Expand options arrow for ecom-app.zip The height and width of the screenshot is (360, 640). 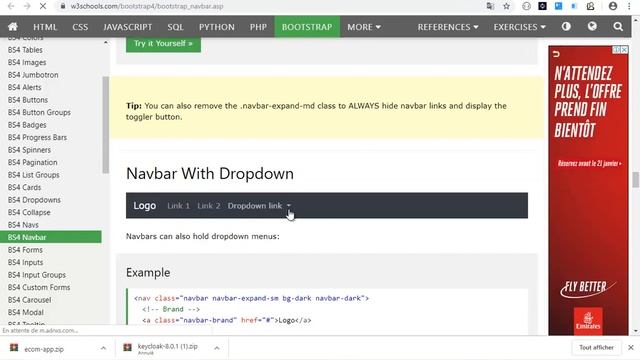(x=103, y=348)
